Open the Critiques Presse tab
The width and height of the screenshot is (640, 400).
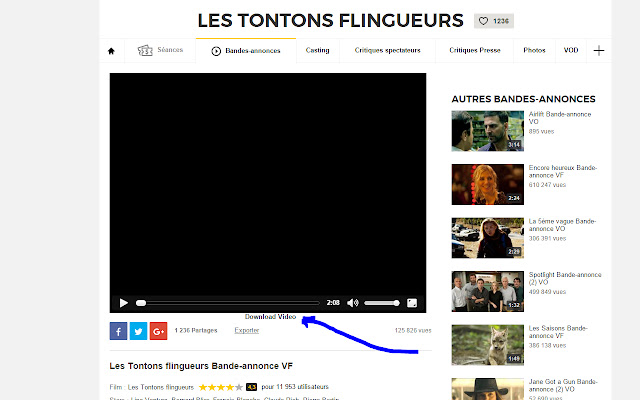[x=476, y=50]
